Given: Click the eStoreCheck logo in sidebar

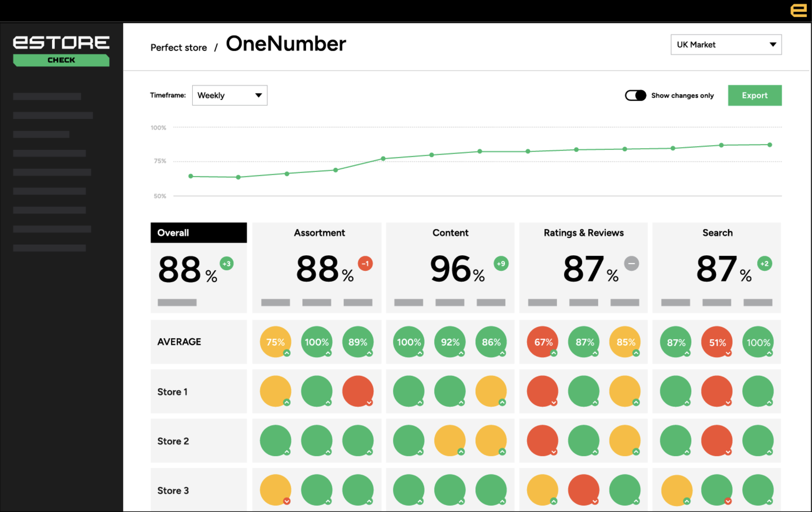Looking at the screenshot, I should tap(61, 50).
